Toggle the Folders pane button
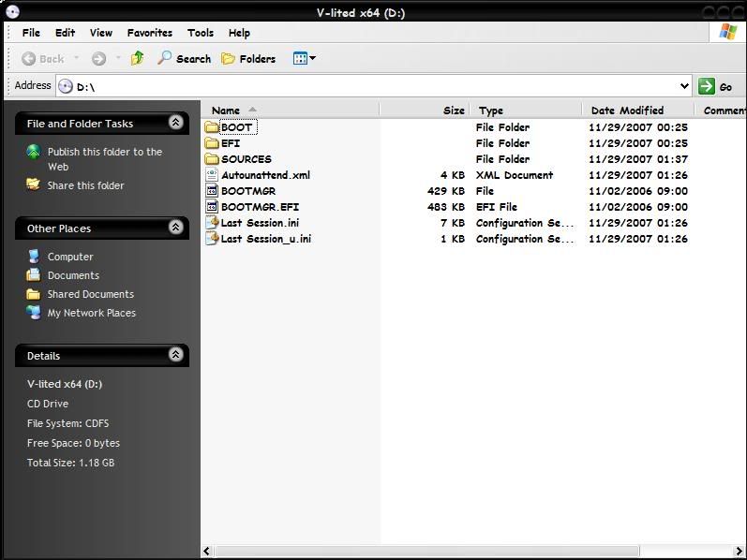The image size is (747, 560). click(x=248, y=58)
